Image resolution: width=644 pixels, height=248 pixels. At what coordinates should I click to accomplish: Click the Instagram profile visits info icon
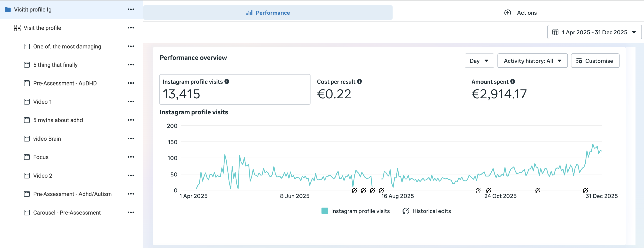(227, 81)
